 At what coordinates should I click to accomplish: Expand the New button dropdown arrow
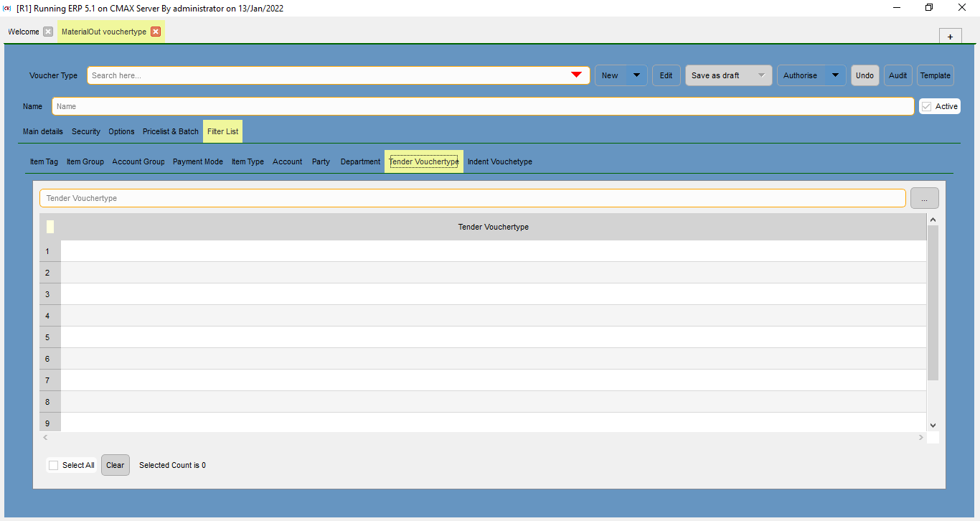pyautogui.click(x=636, y=75)
